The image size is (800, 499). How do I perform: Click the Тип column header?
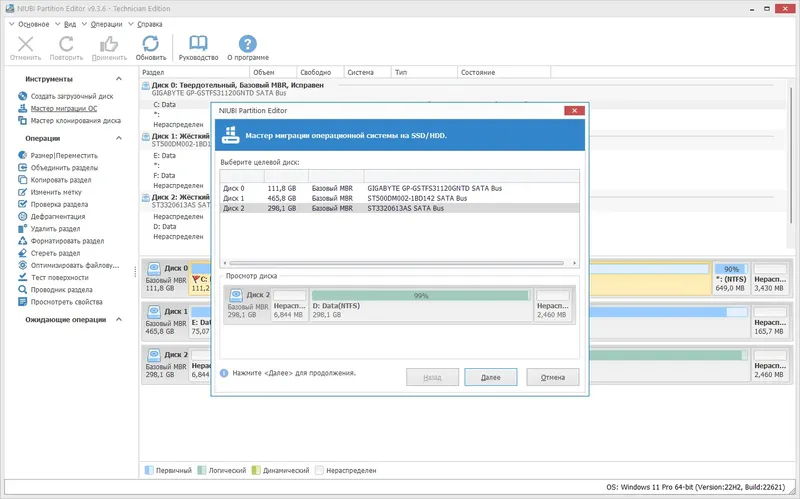coord(424,72)
